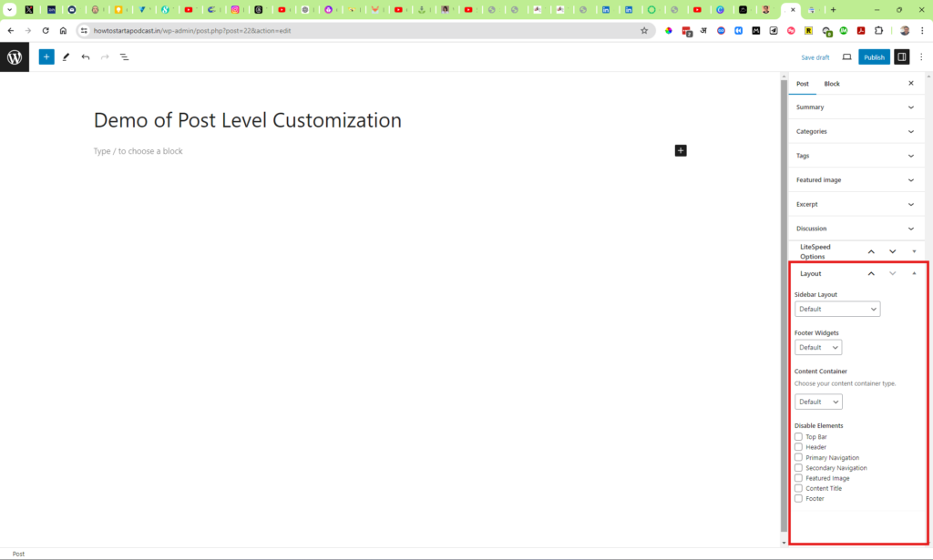Publish the post

(x=874, y=57)
